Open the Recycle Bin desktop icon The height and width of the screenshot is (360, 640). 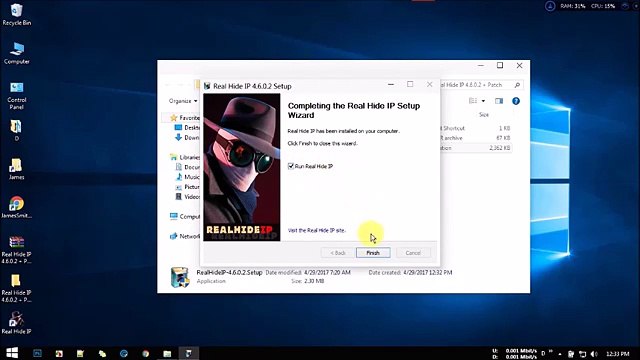(16, 15)
